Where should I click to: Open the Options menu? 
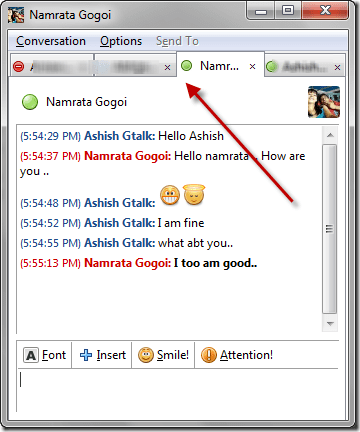point(121,41)
